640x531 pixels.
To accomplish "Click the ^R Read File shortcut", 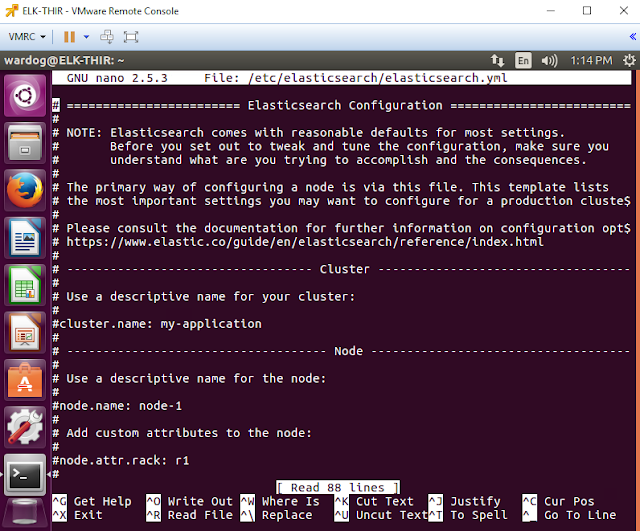I will (x=189, y=515).
